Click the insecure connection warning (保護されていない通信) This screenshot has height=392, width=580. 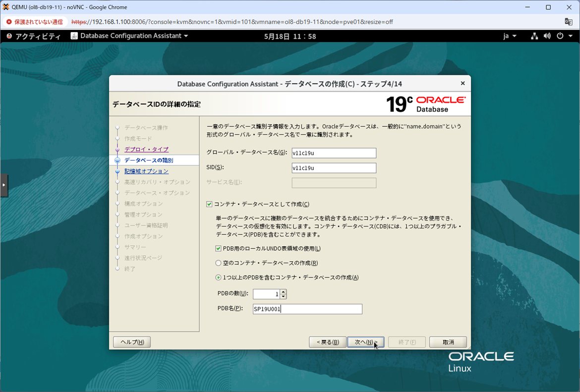35,22
